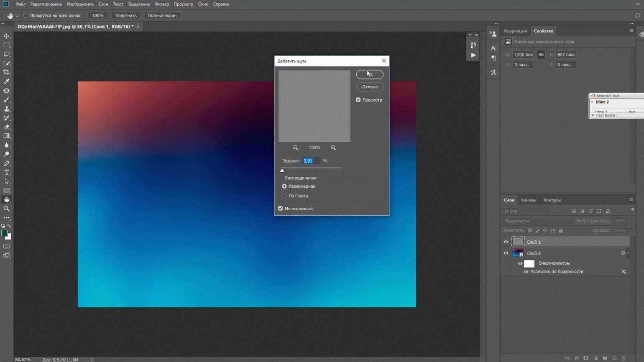Open the Файл menu
Image resolution: width=644 pixels, height=362 pixels.
click(20, 4)
